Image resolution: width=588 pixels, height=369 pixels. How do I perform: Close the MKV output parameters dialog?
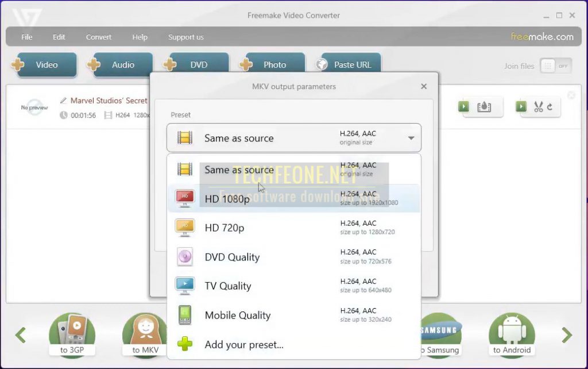click(424, 86)
